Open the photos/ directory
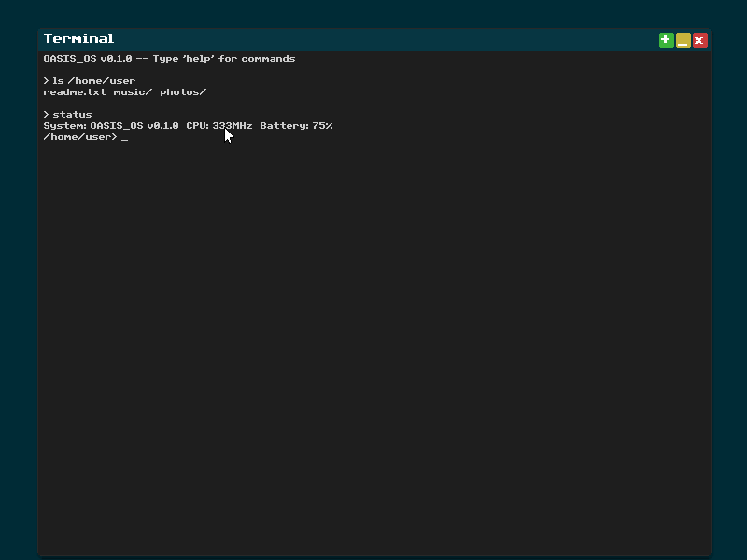Viewport: 747px width, 560px height. (183, 91)
